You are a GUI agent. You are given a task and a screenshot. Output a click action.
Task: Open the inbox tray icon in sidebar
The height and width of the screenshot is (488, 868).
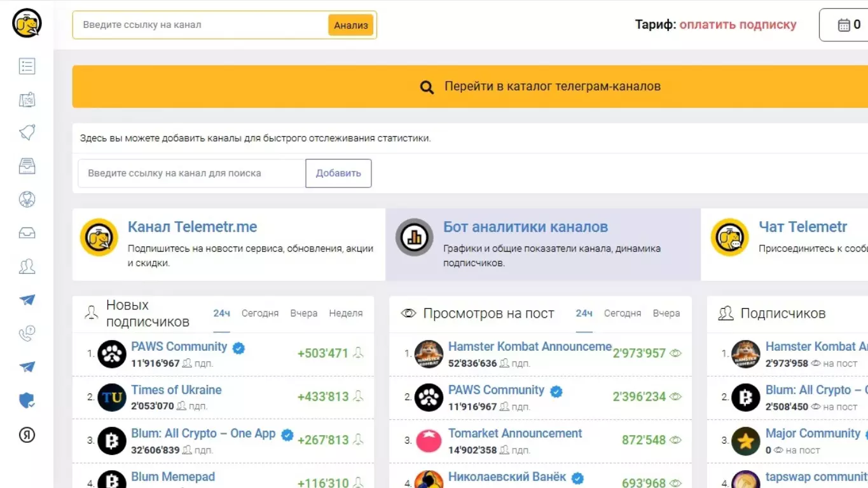(x=27, y=233)
